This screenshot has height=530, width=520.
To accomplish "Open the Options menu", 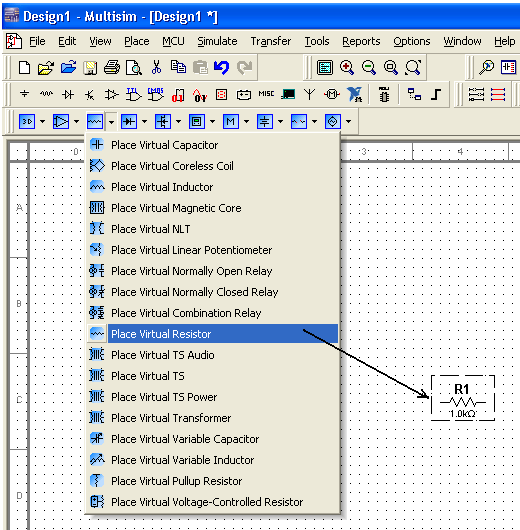I will (x=411, y=41).
